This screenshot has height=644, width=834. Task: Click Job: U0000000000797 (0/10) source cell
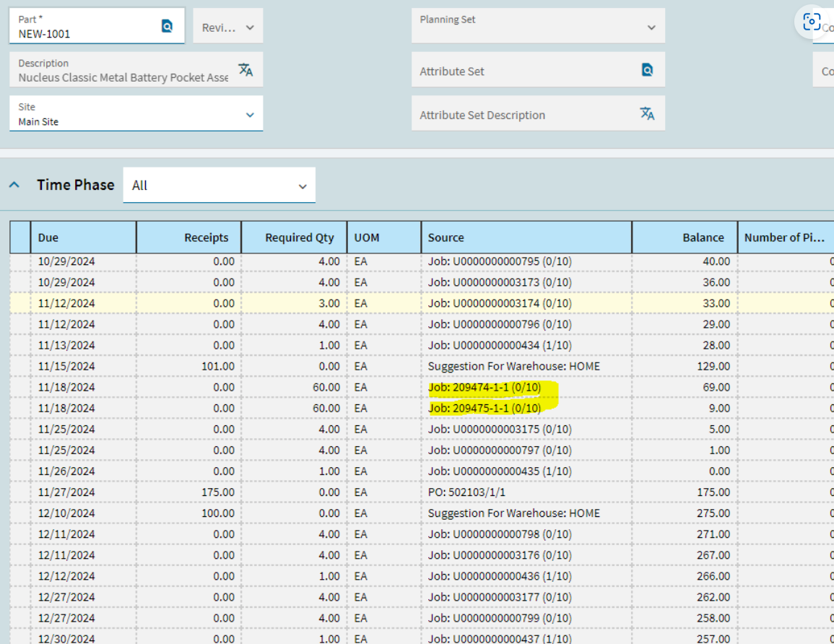(500, 450)
